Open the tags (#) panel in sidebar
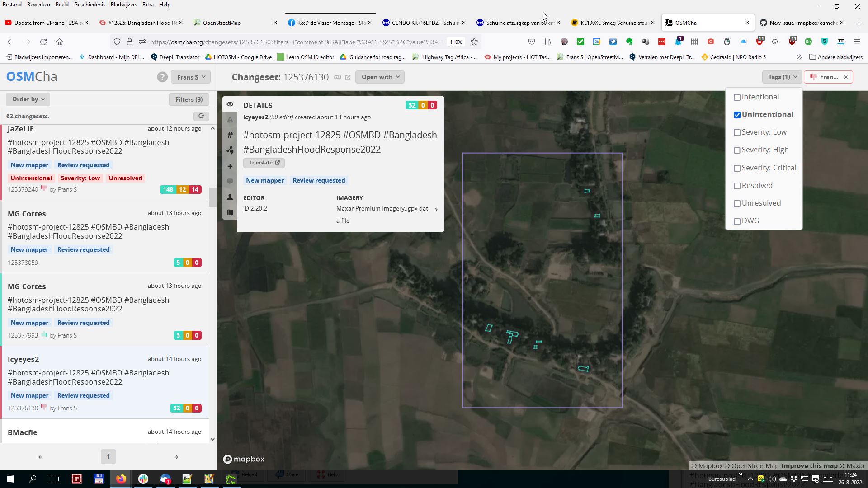Image resolution: width=868 pixels, height=488 pixels. pos(230,135)
